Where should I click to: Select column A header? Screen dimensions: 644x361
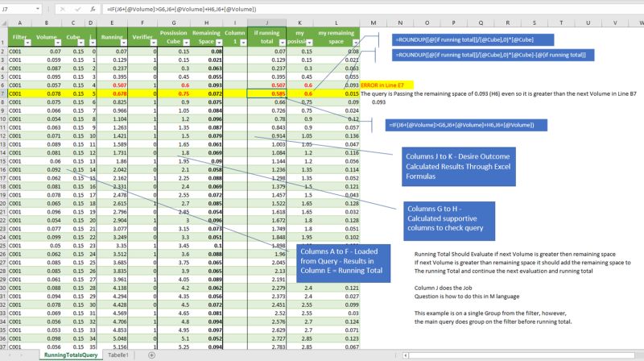(x=19, y=23)
